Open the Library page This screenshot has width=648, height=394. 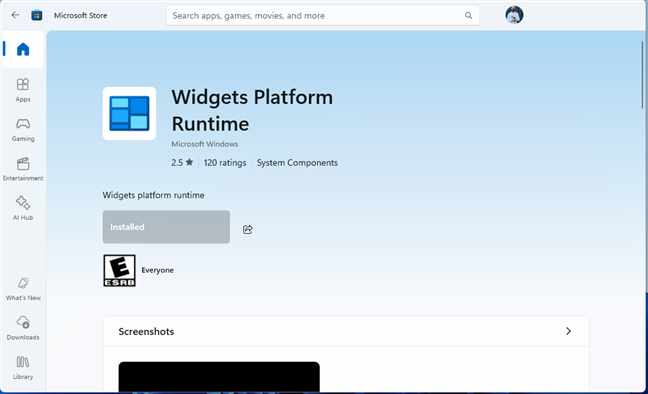tap(23, 367)
